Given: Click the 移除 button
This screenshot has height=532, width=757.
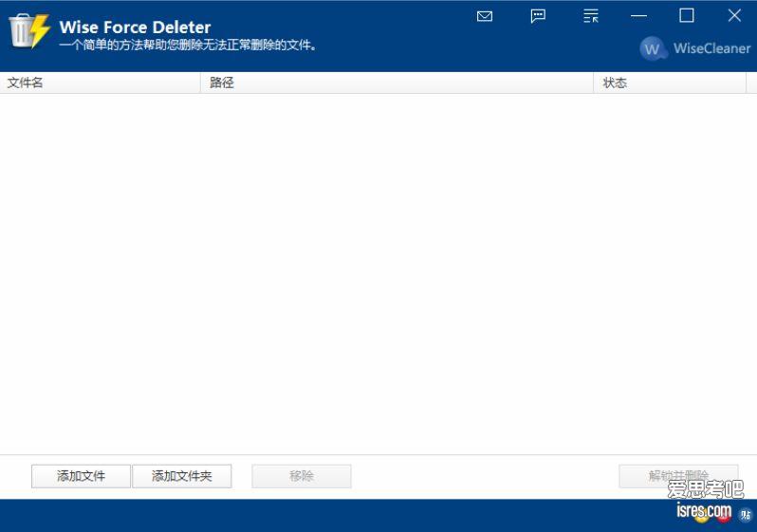Looking at the screenshot, I should [x=302, y=476].
